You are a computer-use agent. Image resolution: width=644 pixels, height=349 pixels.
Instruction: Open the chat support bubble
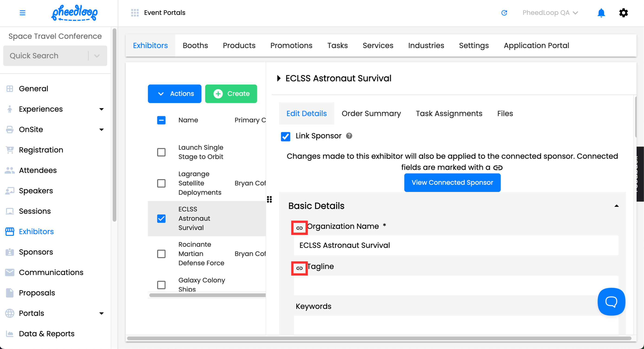point(611,302)
